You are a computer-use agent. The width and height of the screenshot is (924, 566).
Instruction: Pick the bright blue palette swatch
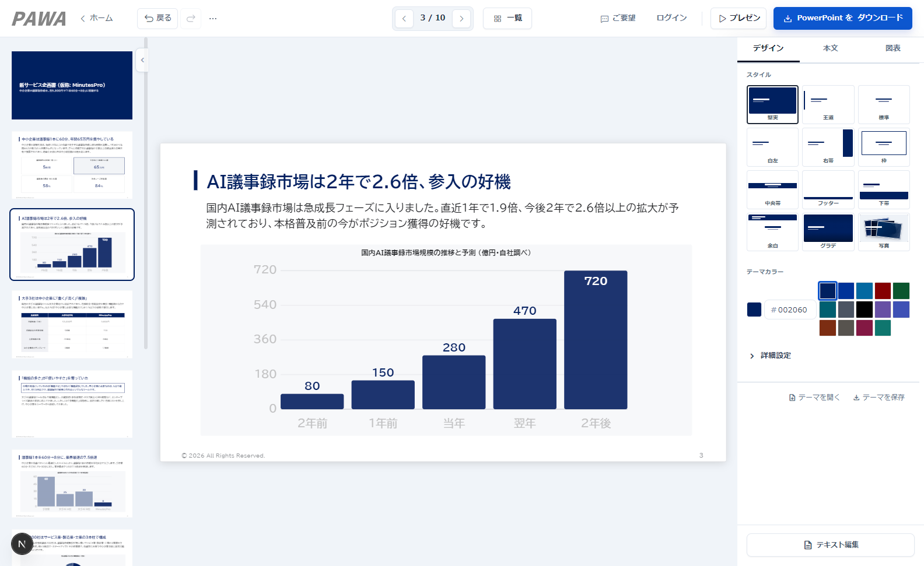[x=846, y=290]
